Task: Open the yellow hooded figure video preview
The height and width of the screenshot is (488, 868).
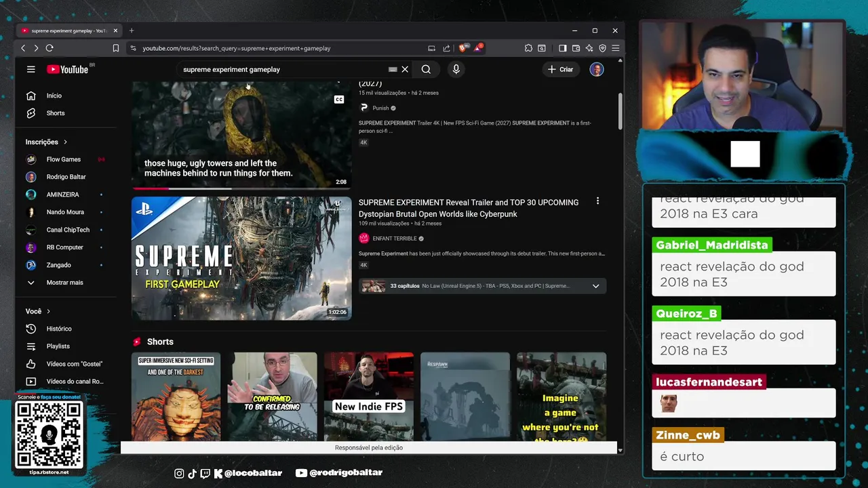Action: [x=241, y=135]
